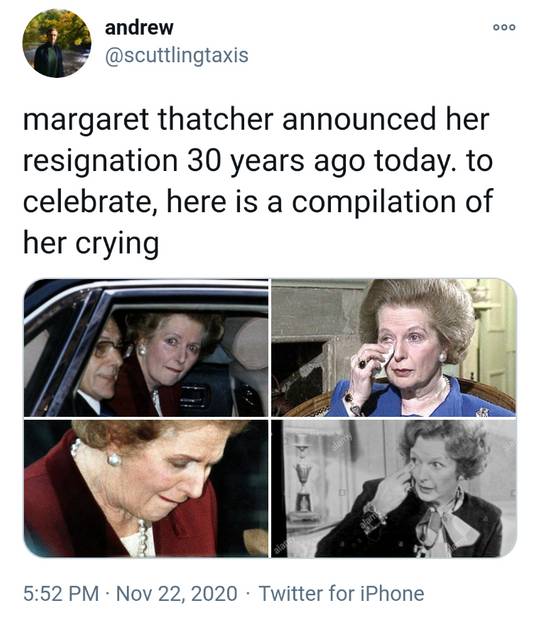Open the red coat looking-down photo

tap(146, 489)
